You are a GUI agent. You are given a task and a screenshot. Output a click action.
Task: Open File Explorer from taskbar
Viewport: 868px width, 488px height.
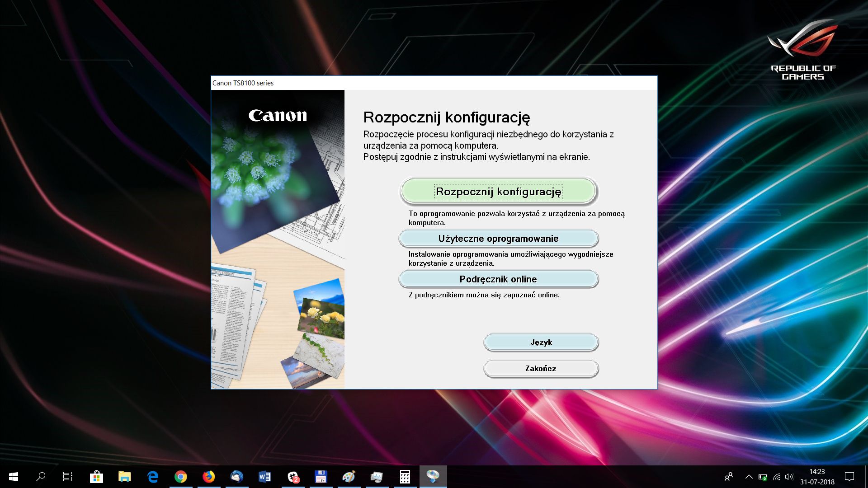pos(124,477)
